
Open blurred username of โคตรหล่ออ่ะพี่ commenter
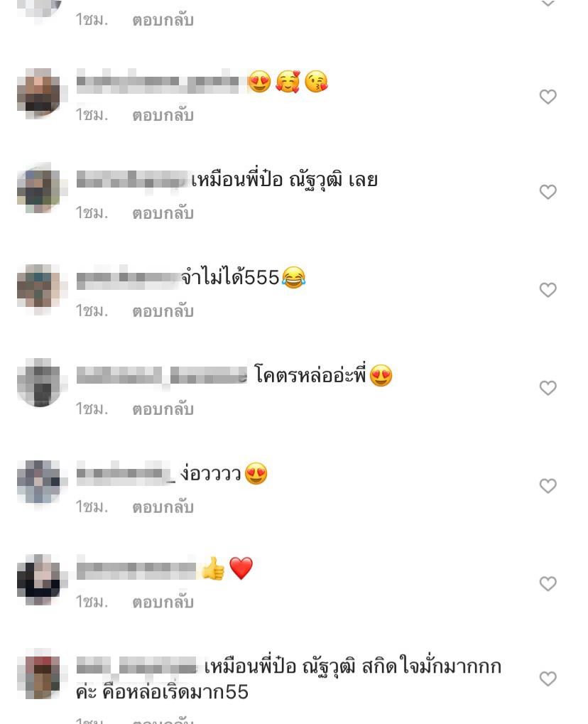[161, 375]
